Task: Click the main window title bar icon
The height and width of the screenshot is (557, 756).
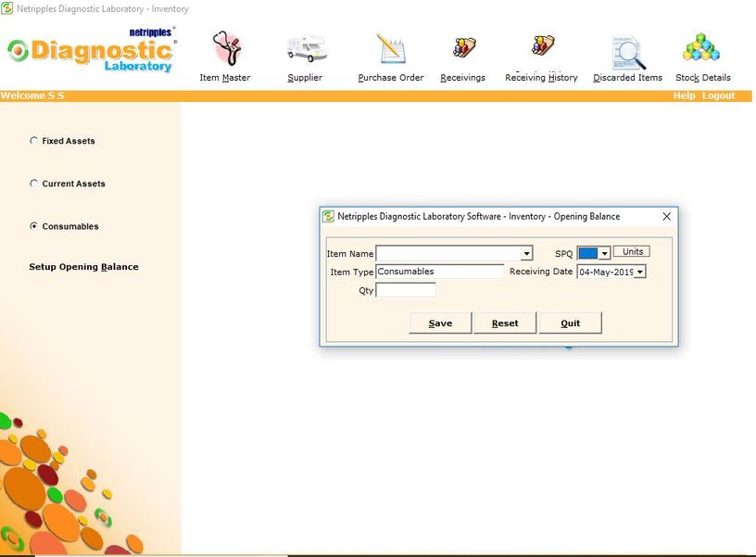Action: [6, 8]
